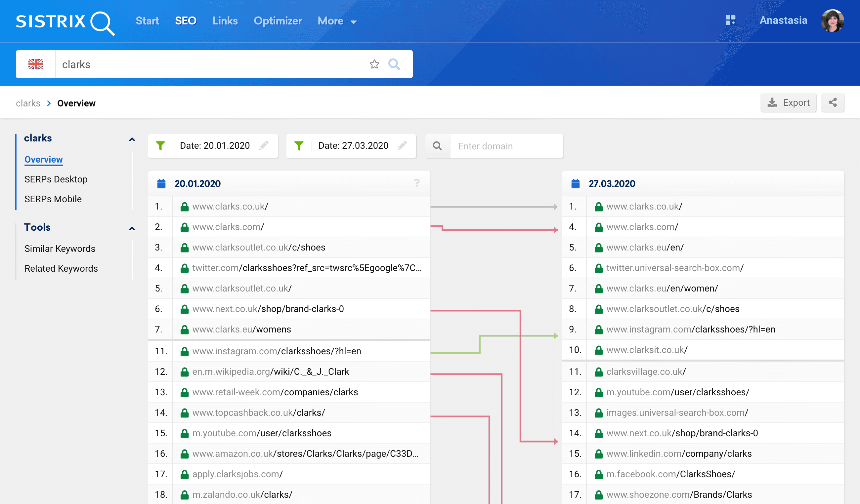Click the Anastasia user name
The height and width of the screenshot is (504, 860).
coord(783,20)
